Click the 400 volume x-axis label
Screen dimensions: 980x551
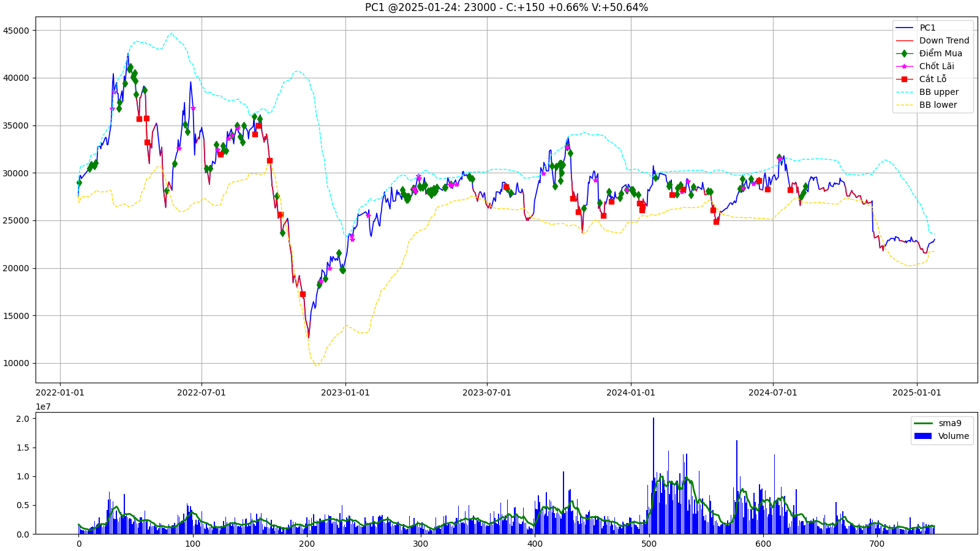pyautogui.click(x=535, y=544)
